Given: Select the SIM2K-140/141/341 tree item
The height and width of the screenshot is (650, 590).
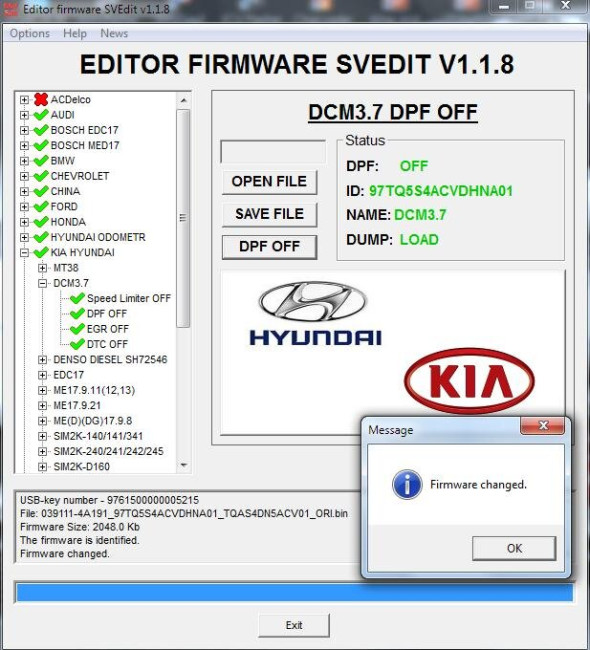Looking at the screenshot, I should pos(98,436).
